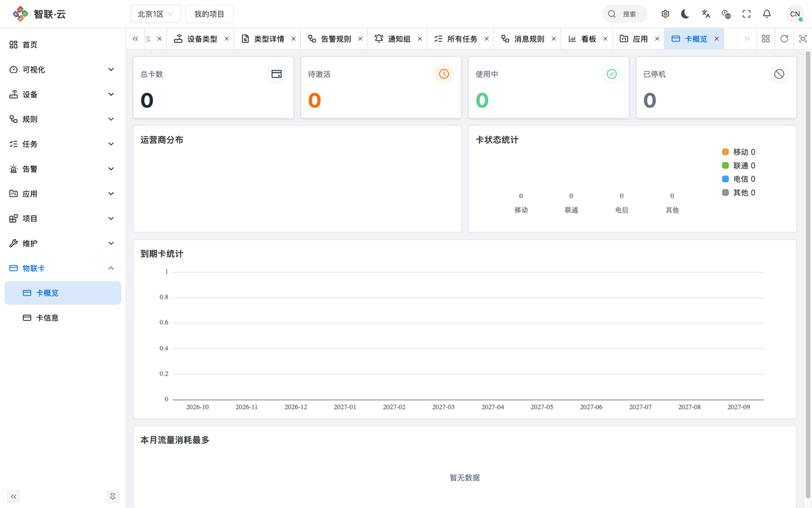Toggle the 电信 legend swatch
The width and height of the screenshot is (812, 508).
pyautogui.click(x=725, y=179)
